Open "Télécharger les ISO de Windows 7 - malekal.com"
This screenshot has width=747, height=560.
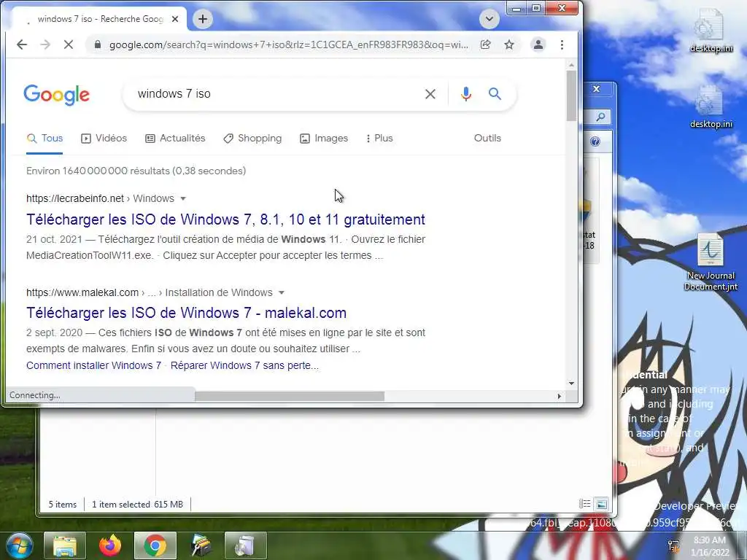[186, 313]
